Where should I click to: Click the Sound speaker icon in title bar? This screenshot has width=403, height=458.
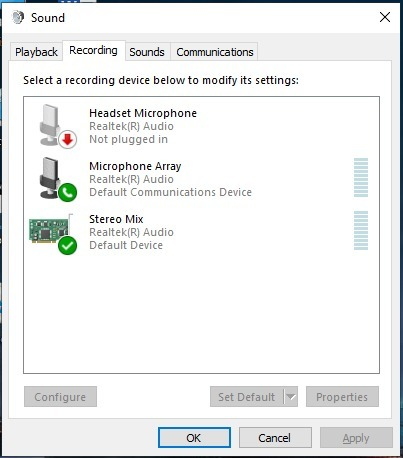click(18, 17)
